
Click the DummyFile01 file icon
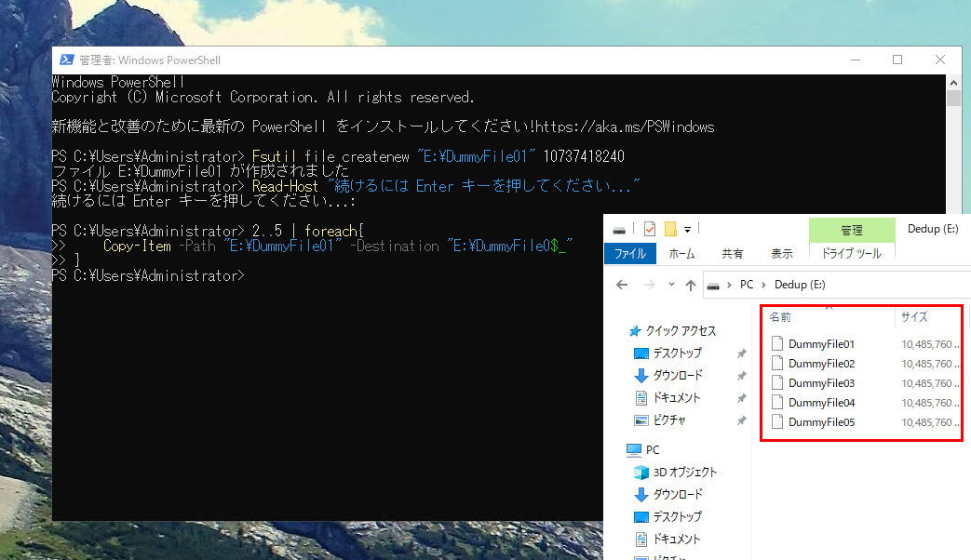777,343
